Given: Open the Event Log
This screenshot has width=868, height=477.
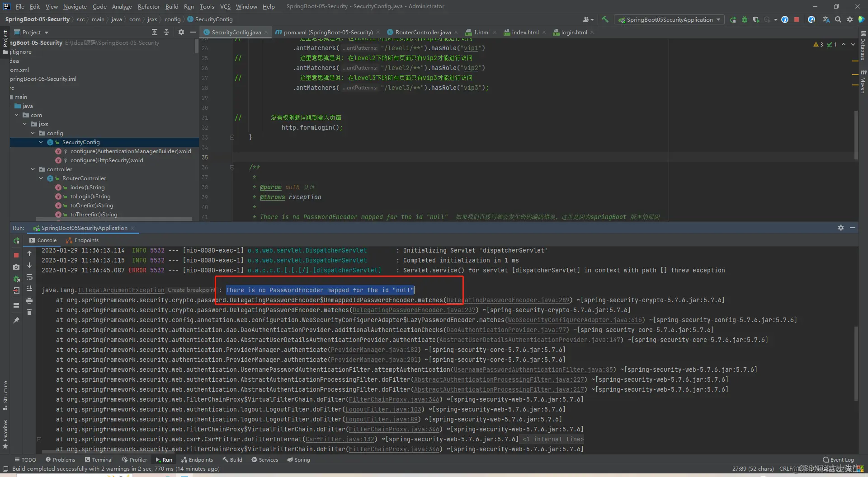Looking at the screenshot, I should click(x=839, y=460).
